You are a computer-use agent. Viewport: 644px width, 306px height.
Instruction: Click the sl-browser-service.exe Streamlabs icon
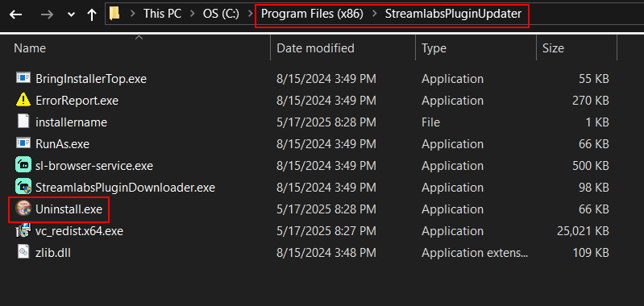(23, 165)
